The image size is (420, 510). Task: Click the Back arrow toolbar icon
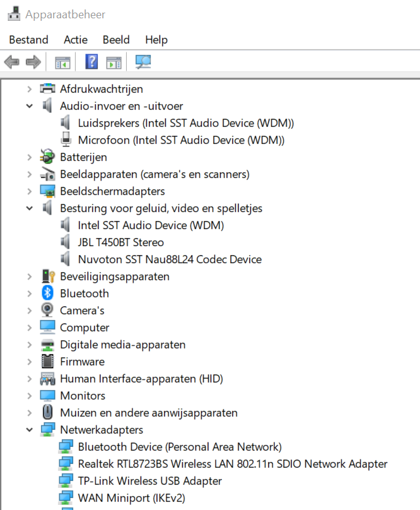pyautogui.click(x=11, y=62)
